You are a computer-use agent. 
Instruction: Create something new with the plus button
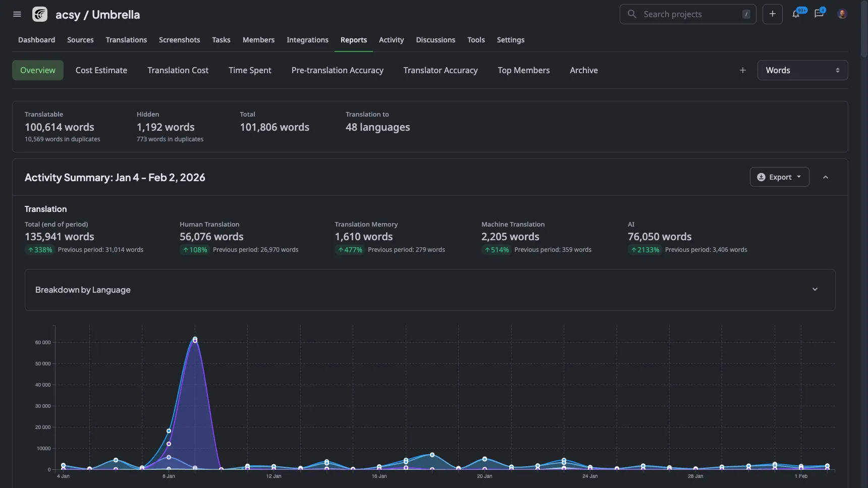(x=773, y=14)
